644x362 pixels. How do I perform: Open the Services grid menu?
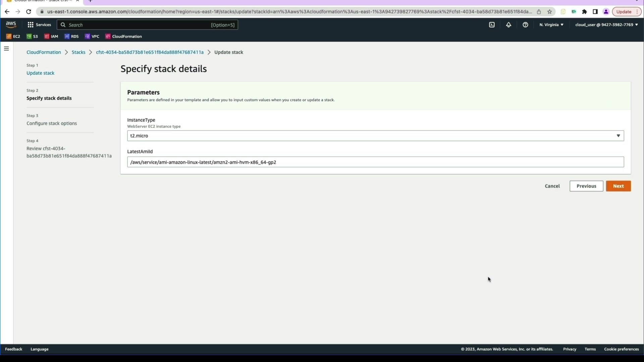pos(39,25)
